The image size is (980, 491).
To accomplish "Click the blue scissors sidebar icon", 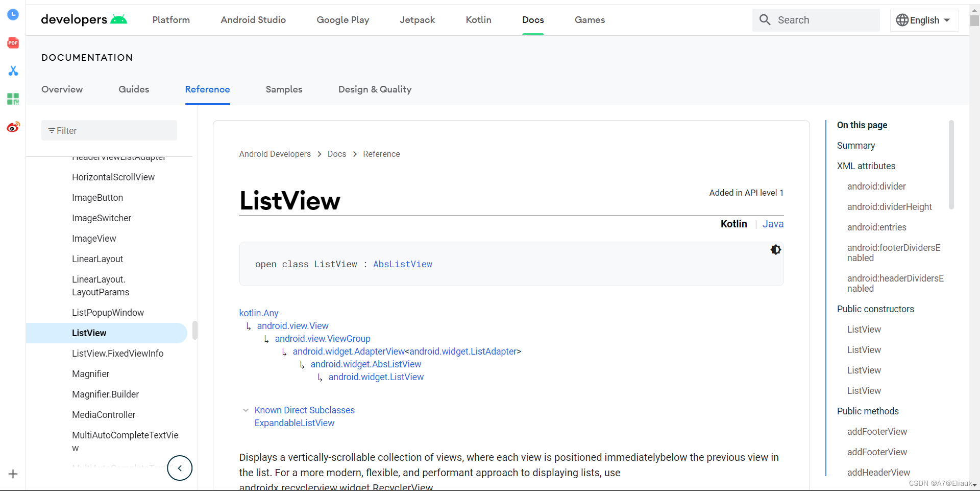I will 13,71.
